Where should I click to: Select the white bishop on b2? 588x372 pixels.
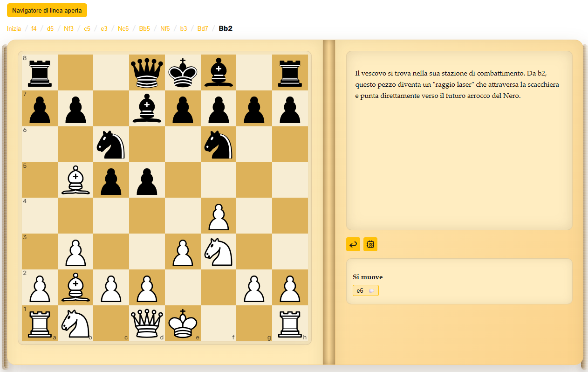(75, 288)
